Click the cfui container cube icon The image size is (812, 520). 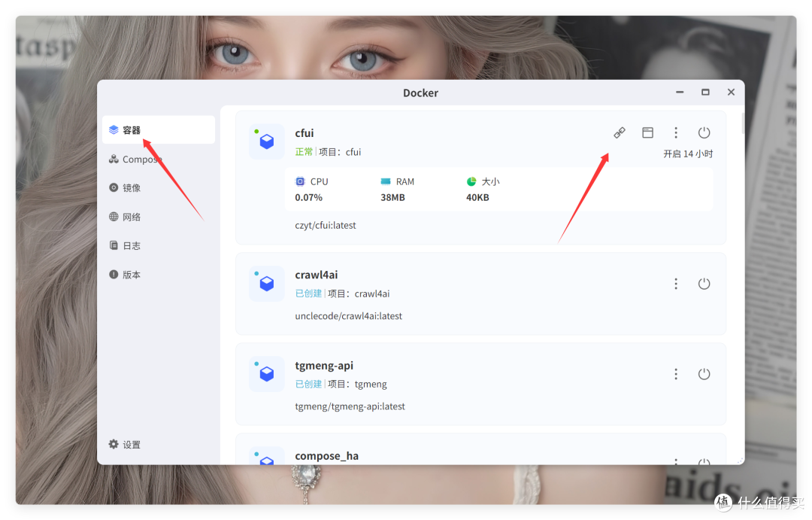click(267, 141)
